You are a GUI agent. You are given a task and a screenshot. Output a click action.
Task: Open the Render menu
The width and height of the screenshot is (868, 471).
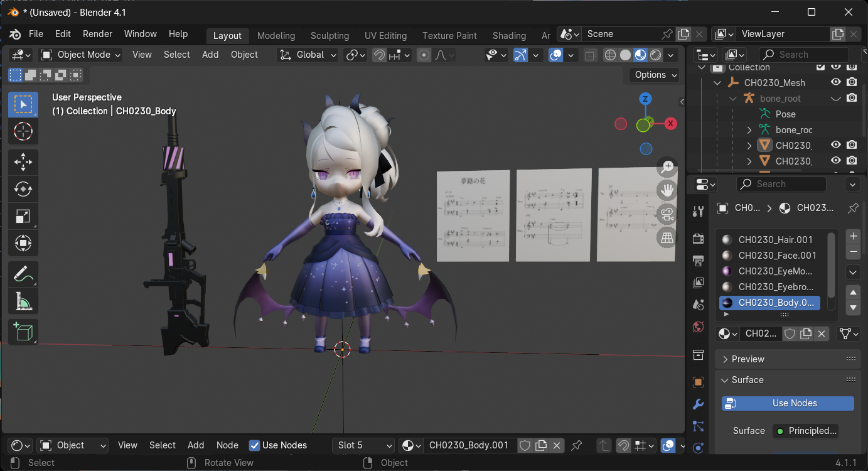click(x=97, y=34)
